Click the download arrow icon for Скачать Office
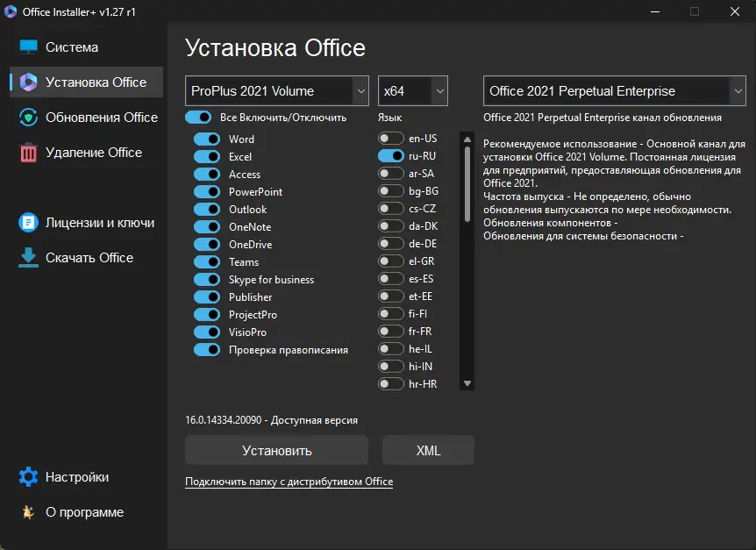 (29, 258)
